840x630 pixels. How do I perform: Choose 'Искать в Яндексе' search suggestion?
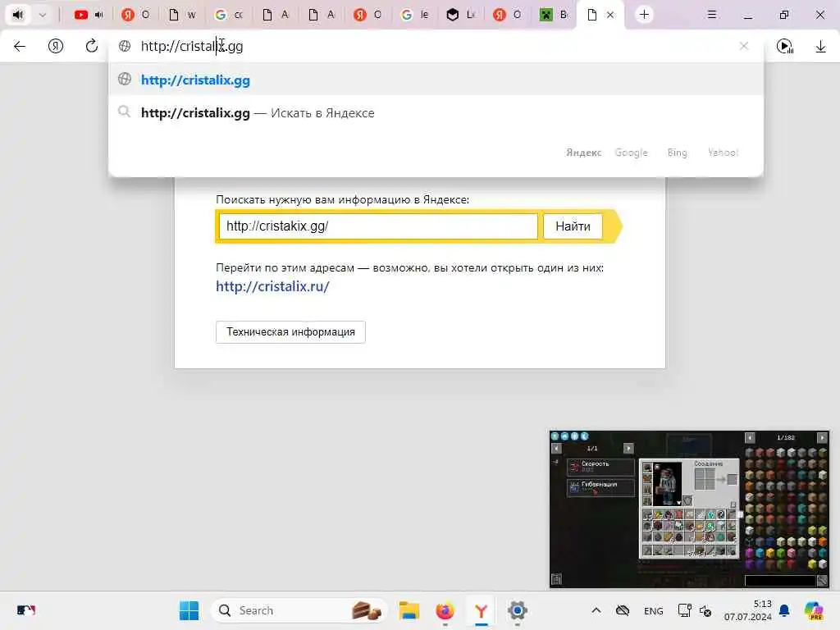coord(436,113)
